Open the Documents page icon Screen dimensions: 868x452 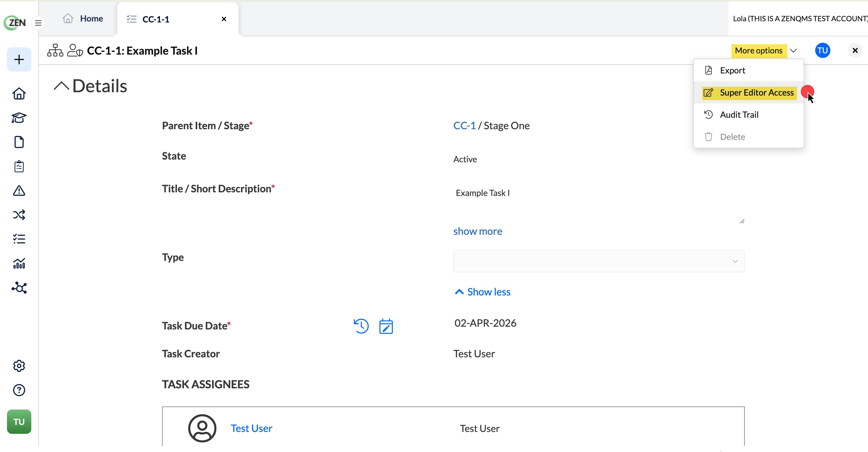coord(19,142)
